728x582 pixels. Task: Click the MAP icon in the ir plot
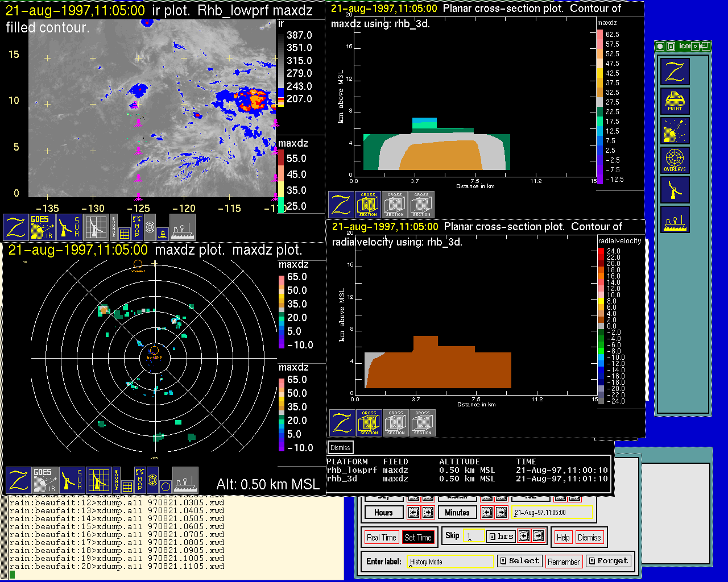(137, 227)
